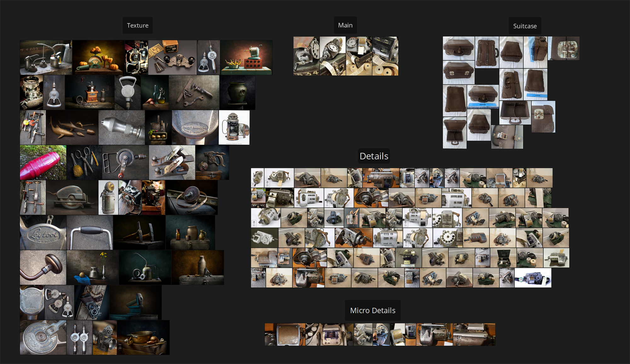The width and height of the screenshot is (630, 364).
Task: Select the circular saw image
Action: point(72,198)
